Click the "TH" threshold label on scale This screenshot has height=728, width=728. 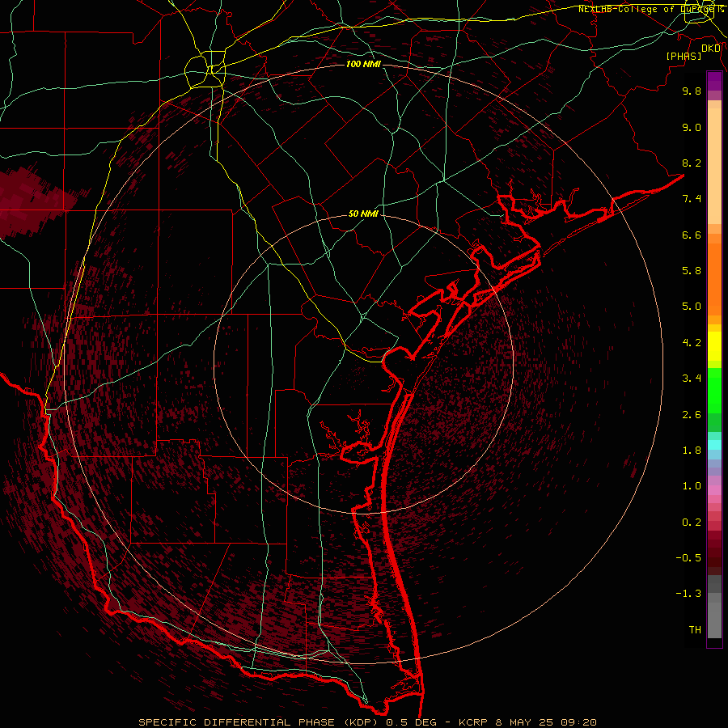[695, 630]
